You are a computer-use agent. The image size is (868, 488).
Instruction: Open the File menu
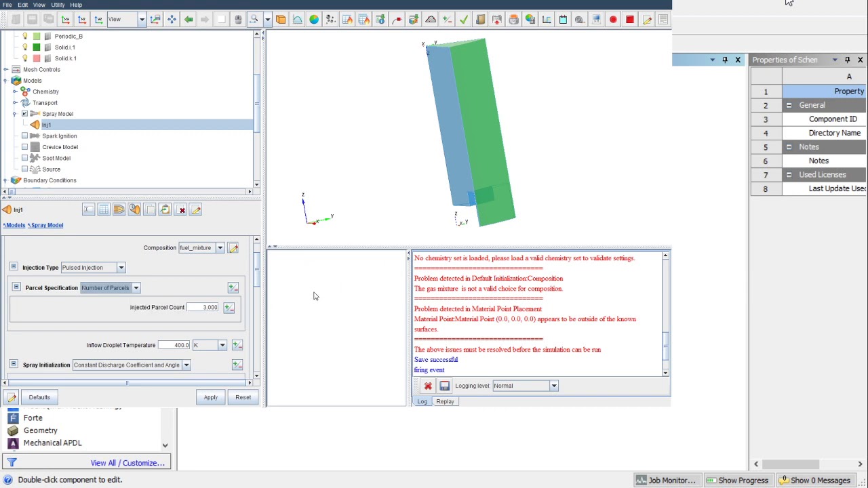pyautogui.click(x=7, y=5)
